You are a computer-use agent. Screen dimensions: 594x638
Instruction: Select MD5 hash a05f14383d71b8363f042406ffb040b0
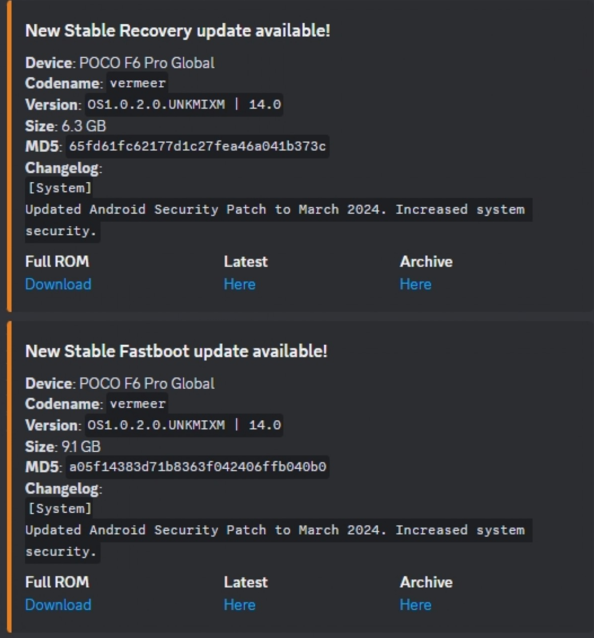click(197, 467)
